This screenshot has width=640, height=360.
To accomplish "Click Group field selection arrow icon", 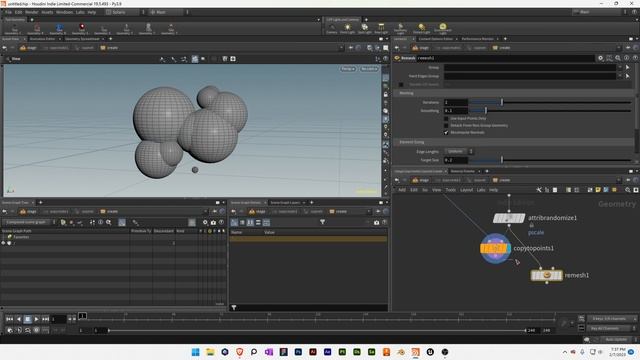I will [627, 67].
